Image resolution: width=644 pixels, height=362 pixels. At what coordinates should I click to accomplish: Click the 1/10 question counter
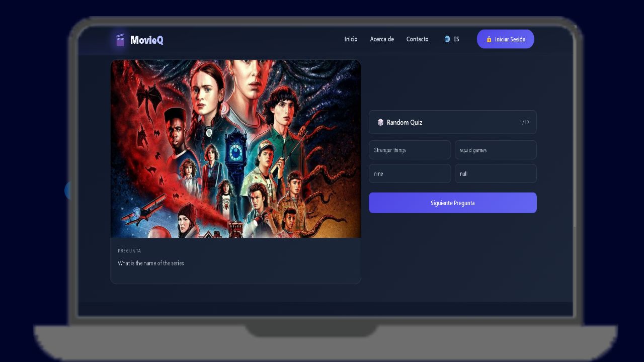click(524, 122)
